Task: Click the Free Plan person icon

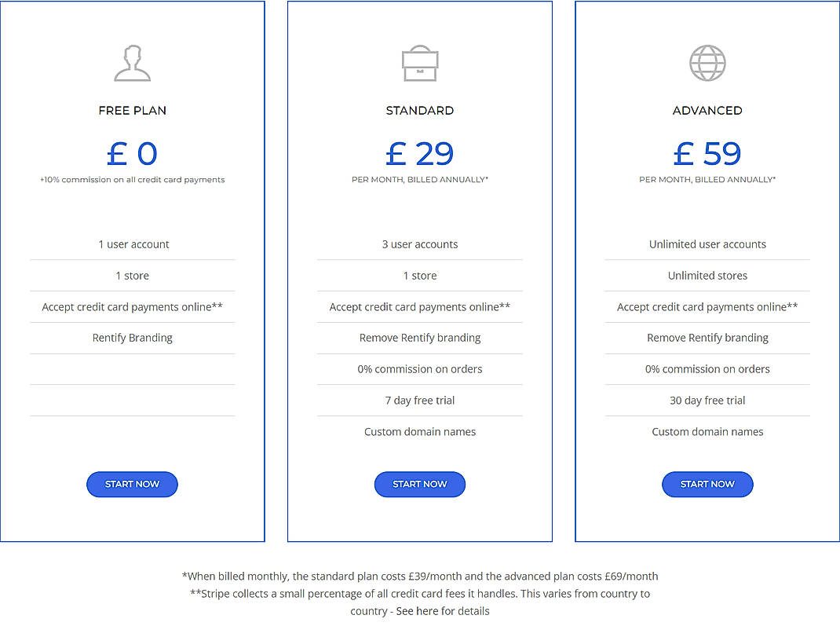Action: 132,64
